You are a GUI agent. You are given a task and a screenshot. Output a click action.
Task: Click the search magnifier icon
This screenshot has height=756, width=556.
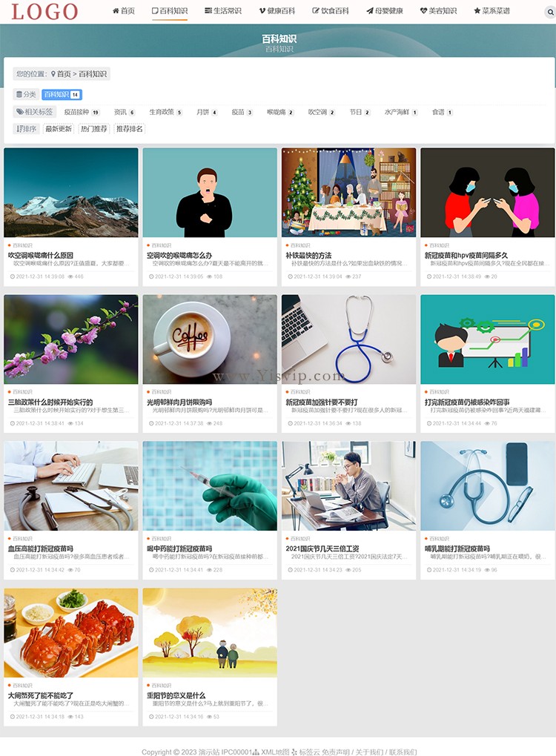pos(550,12)
